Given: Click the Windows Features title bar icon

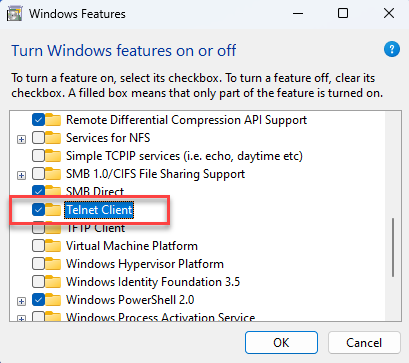Looking at the screenshot, I should [14, 14].
